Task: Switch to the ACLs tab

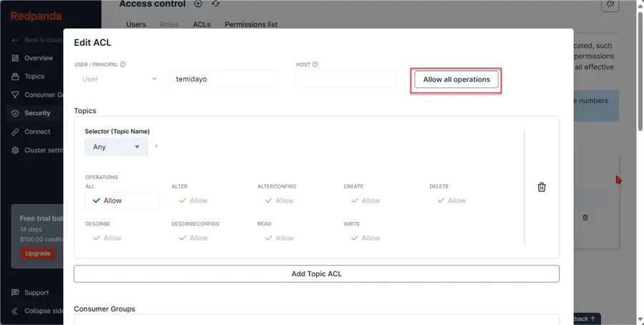Action: [x=202, y=24]
